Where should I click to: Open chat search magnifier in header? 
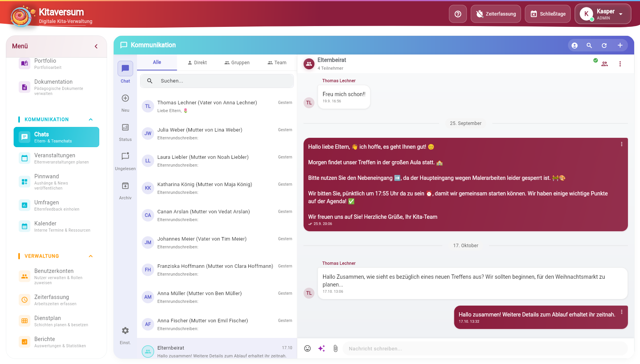[589, 46]
